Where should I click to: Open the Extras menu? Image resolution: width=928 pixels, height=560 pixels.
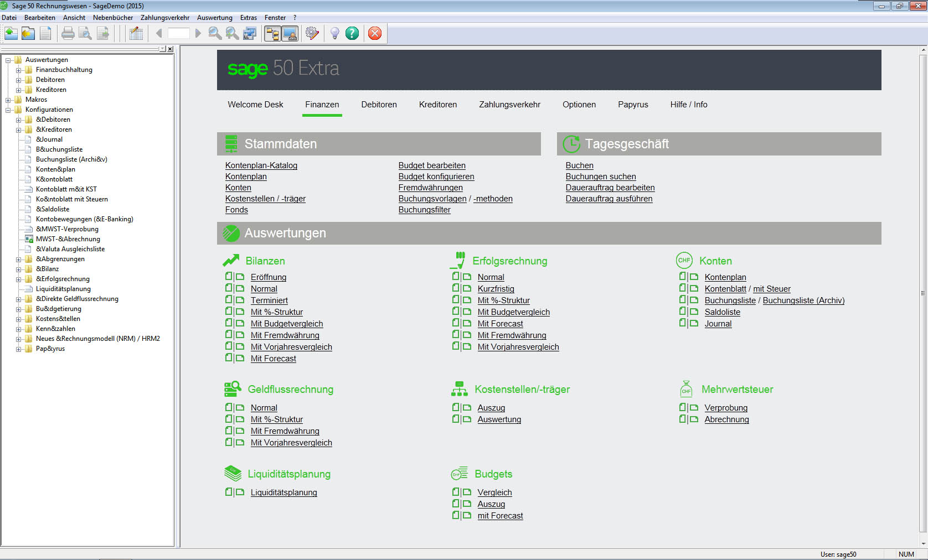(x=248, y=18)
